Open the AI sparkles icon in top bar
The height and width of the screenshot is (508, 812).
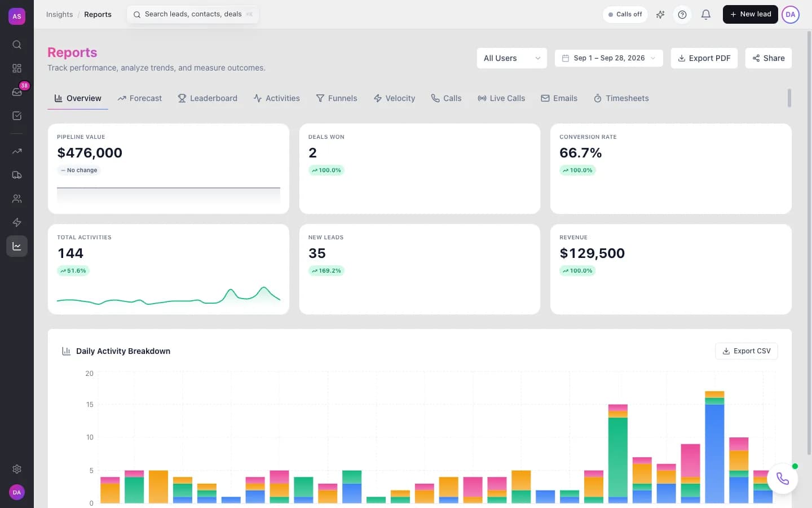[660, 15]
